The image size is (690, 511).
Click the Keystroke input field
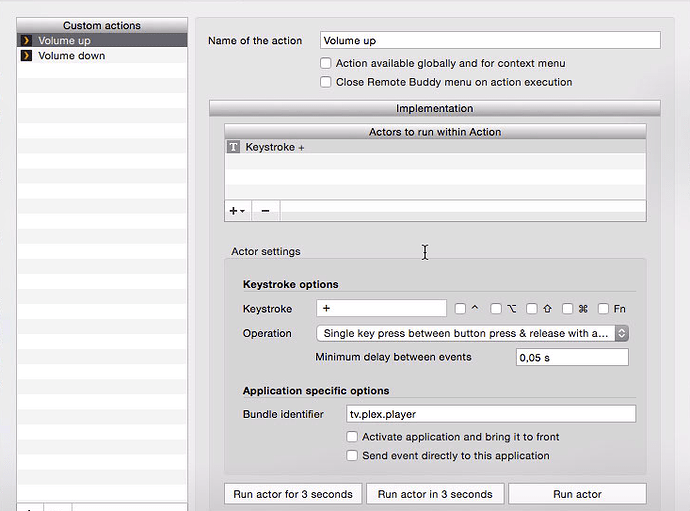[x=381, y=308]
